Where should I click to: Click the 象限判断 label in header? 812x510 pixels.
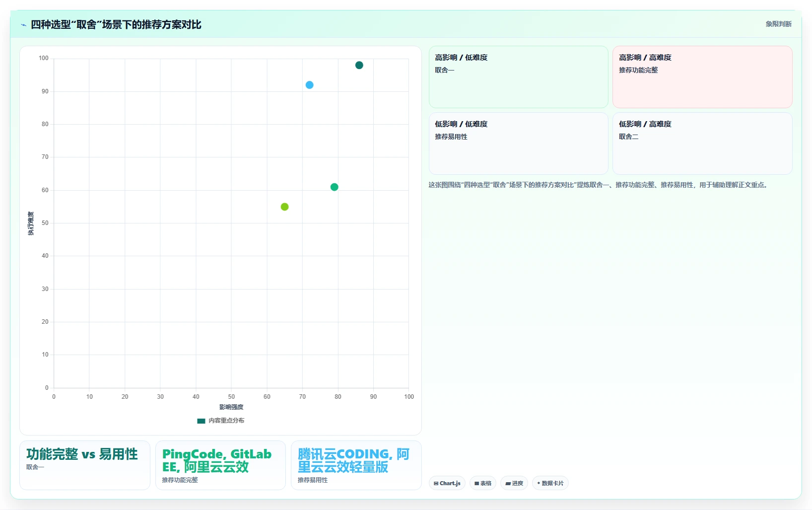[778, 24]
